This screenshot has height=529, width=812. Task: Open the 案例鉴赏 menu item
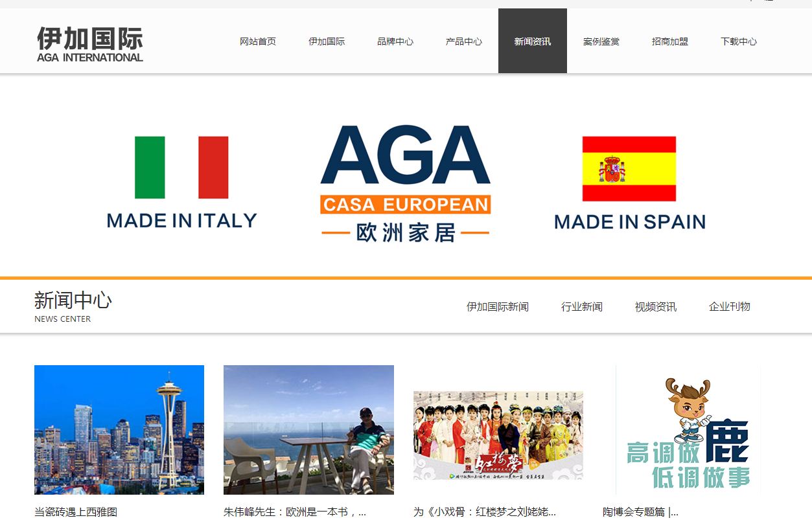pos(601,41)
